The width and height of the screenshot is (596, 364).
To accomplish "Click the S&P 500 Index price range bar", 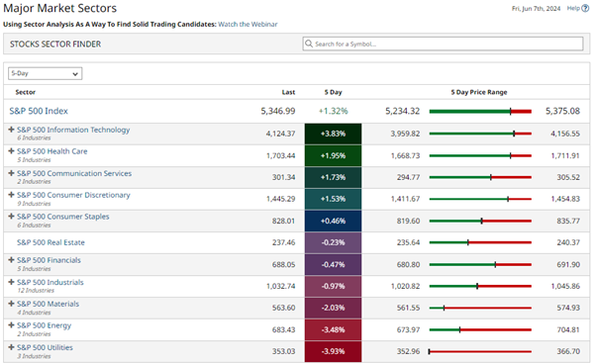I will coord(480,111).
